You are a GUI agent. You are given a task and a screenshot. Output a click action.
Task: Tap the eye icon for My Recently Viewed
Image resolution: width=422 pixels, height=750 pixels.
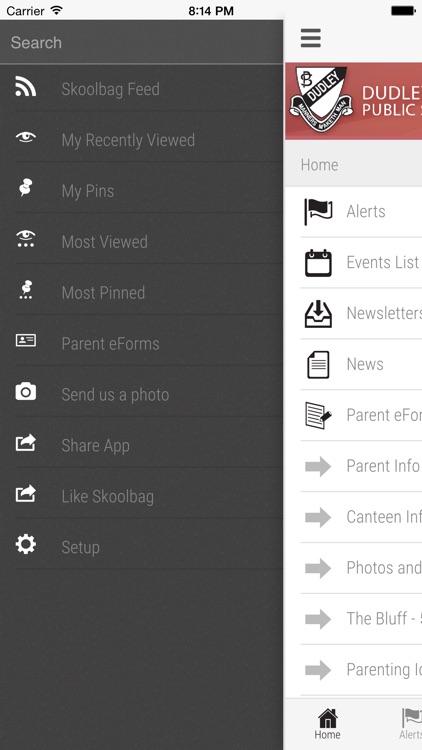(25, 138)
